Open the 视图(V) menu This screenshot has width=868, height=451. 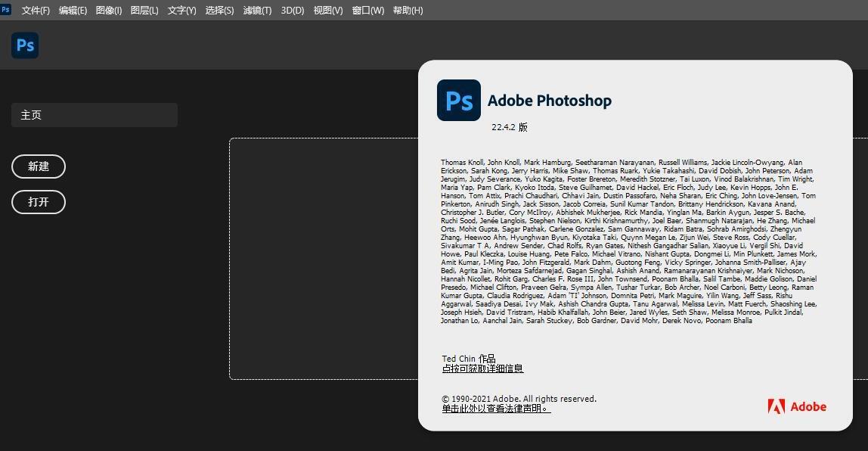(x=328, y=11)
